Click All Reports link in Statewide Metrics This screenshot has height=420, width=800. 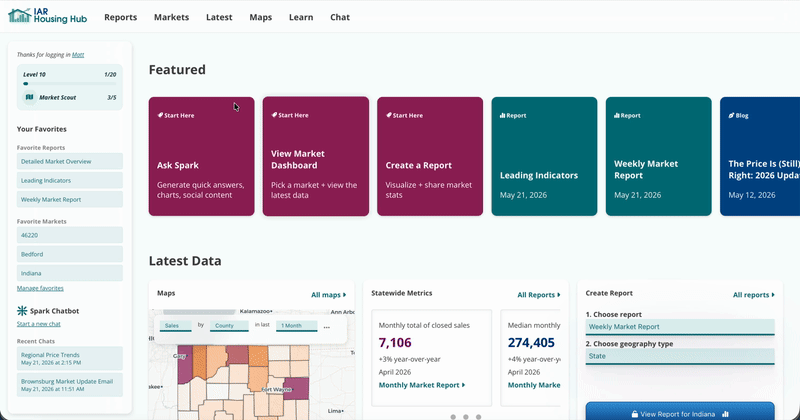[539, 295]
